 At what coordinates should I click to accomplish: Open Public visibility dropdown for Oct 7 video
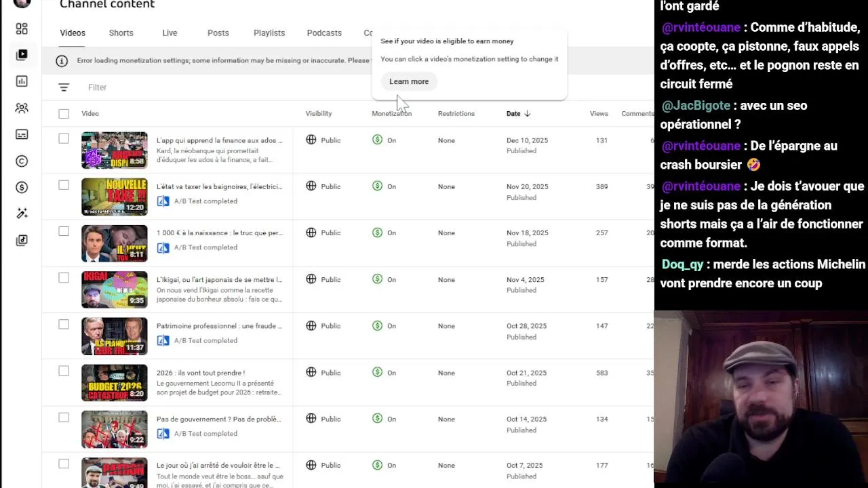323,466
